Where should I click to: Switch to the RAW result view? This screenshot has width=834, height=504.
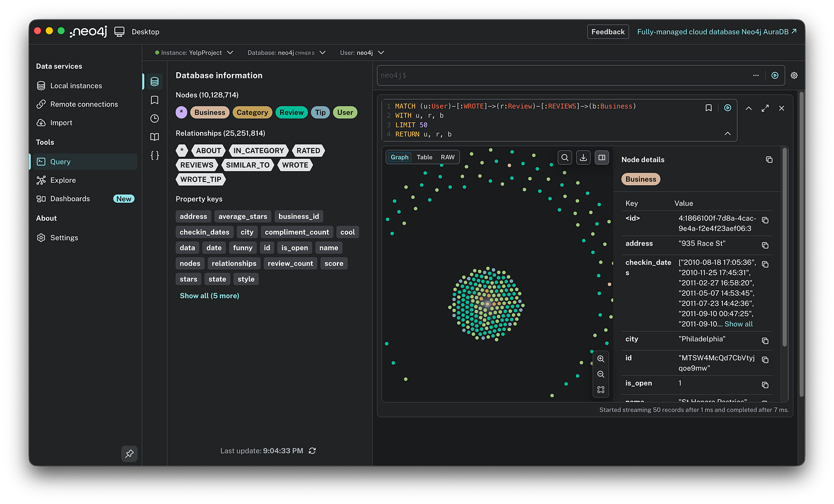447,157
